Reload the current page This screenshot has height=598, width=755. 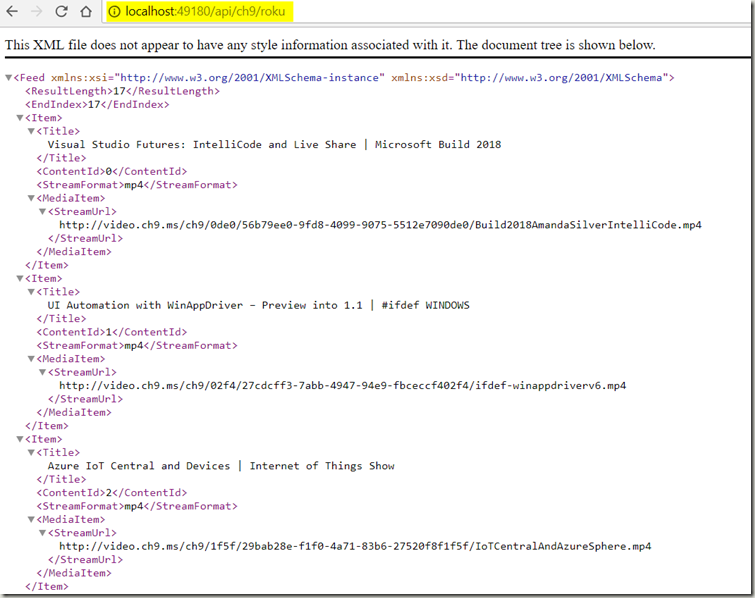coord(61,11)
